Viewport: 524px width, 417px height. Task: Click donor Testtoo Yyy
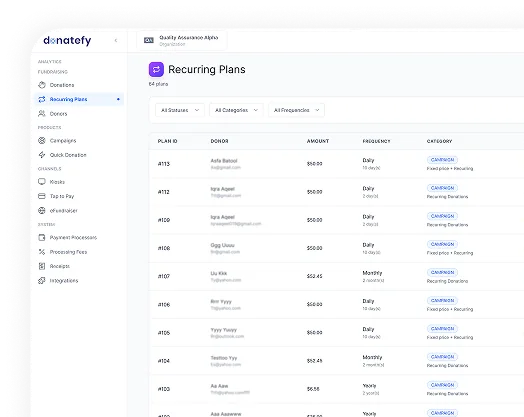click(x=224, y=358)
